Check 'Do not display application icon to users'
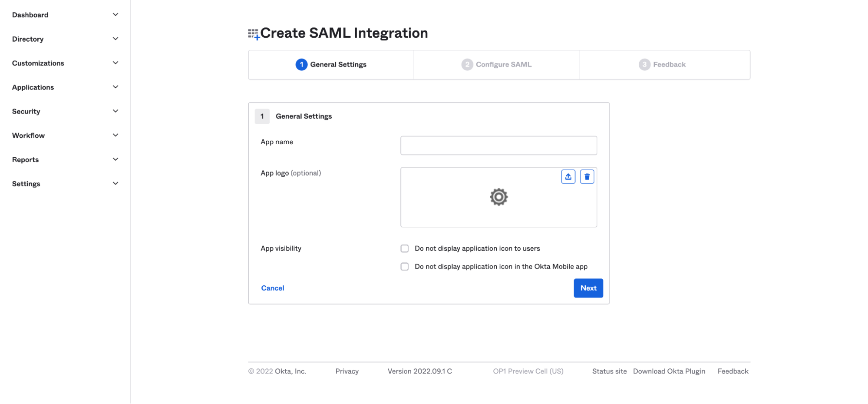Image resolution: width=868 pixels, height=404 pixels. click(x=405, y=248)
